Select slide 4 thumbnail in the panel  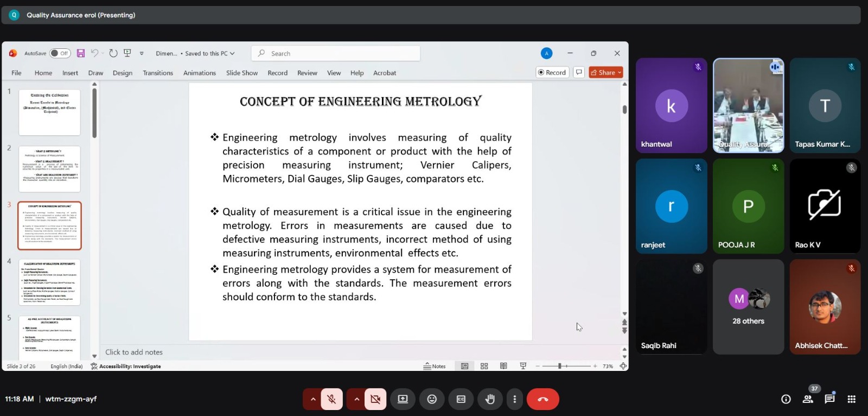tap(49, 282)
